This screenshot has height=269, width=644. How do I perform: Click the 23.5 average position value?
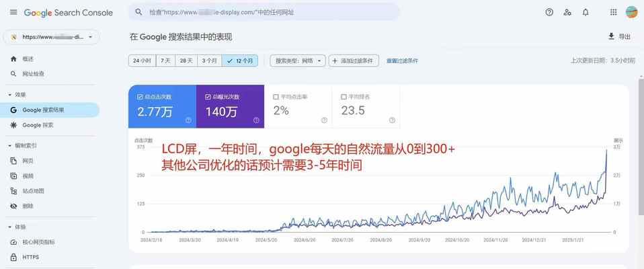[x=353, y=110]
